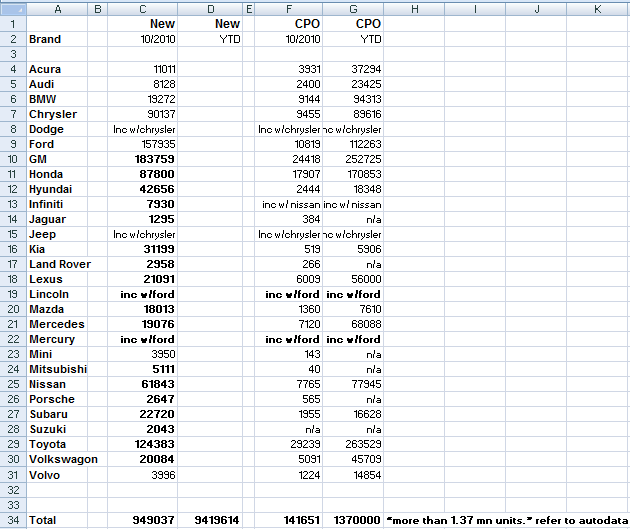Click Volvo CPO YTD value 14854

click(353, 475)
